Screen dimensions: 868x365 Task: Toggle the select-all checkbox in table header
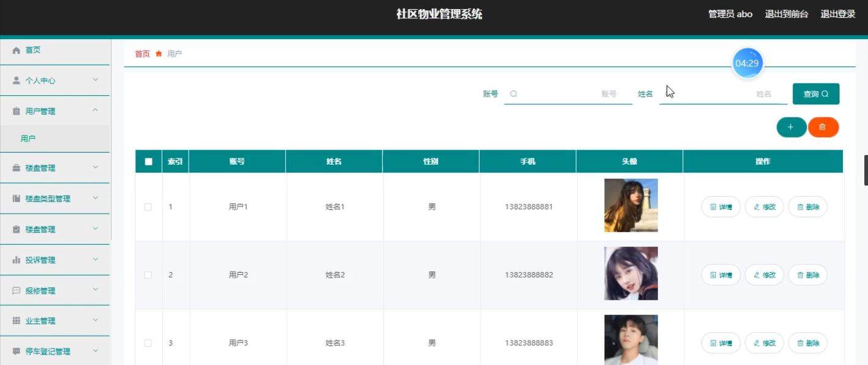[148, 161]
